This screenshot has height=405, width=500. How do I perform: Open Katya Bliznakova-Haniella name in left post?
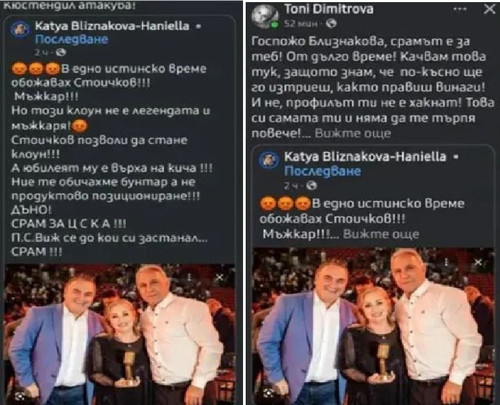[112, 26]
